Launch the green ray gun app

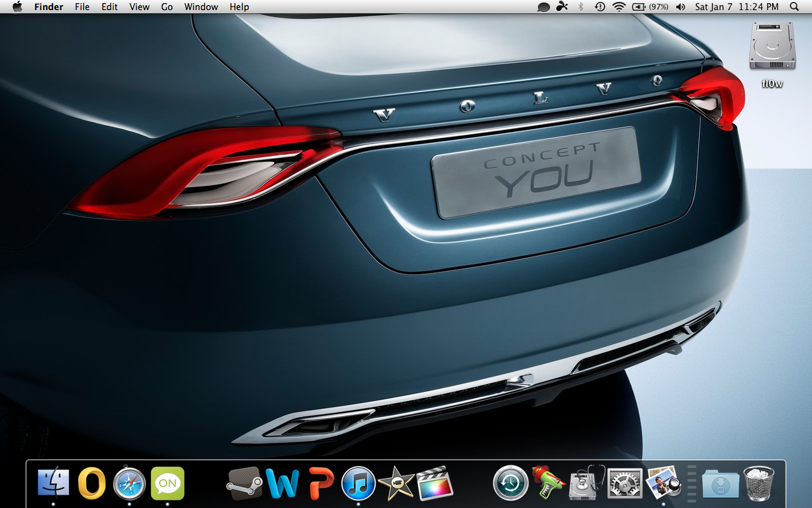point(548,483)
